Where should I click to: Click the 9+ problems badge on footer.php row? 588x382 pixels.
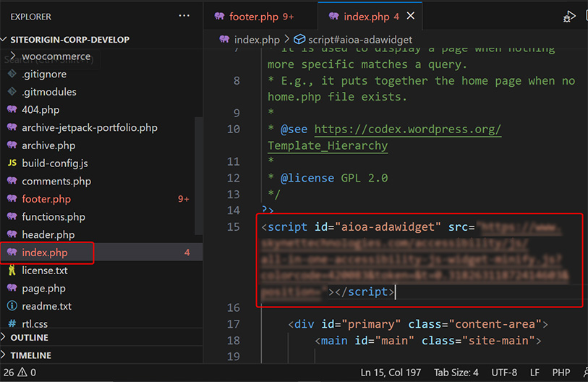184,199
